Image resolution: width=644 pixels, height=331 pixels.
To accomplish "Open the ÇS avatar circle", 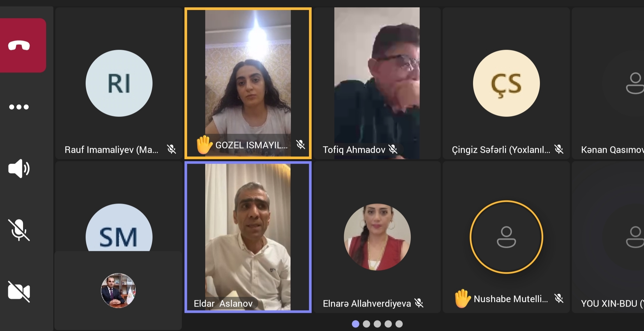I will point(506,83).
